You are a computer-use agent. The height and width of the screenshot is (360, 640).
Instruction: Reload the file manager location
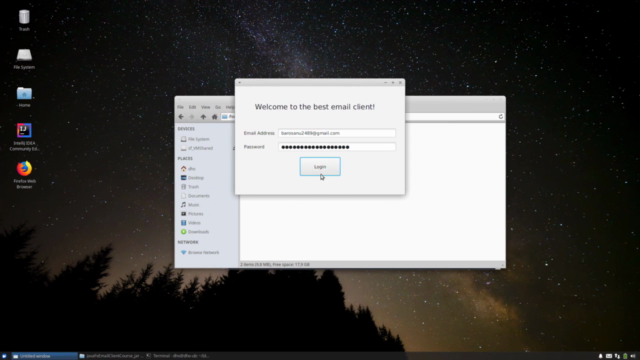point(501,117)
